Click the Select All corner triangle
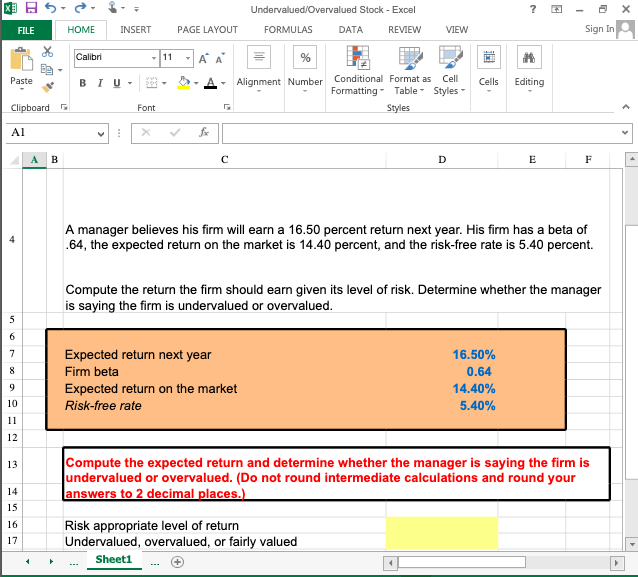638x577 pixels. 14,160
